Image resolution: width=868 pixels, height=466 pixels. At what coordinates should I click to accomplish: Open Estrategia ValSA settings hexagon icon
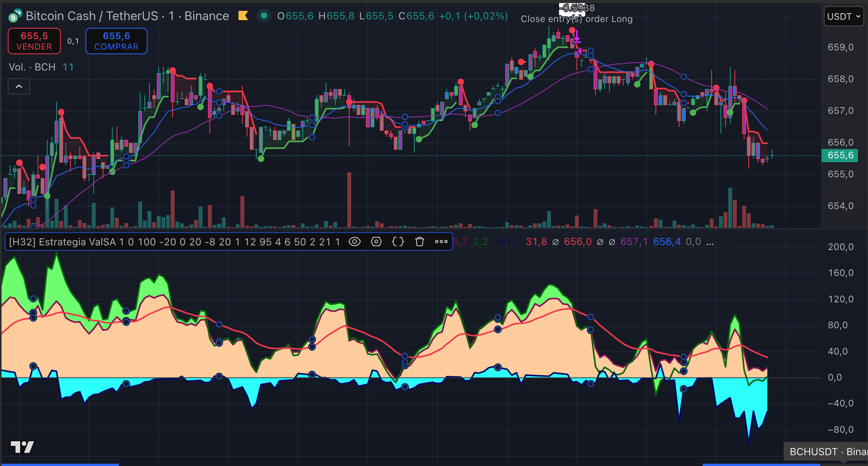click(376, 242)
